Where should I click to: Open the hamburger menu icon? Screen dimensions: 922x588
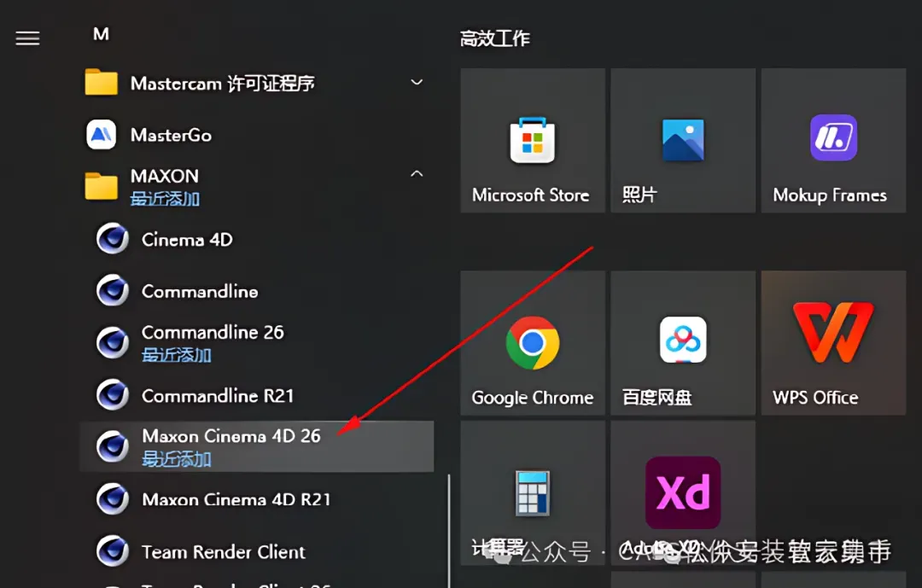click(27, 38)
